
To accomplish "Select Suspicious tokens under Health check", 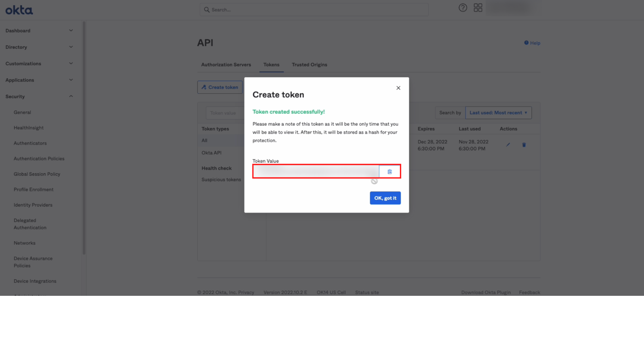I will 221,180.
